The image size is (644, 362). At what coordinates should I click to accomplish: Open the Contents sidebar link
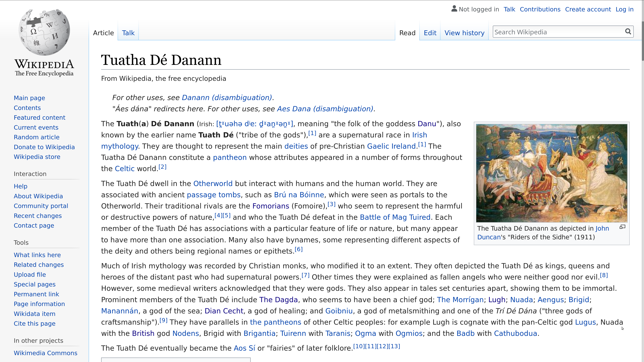[x=27, y=108]
